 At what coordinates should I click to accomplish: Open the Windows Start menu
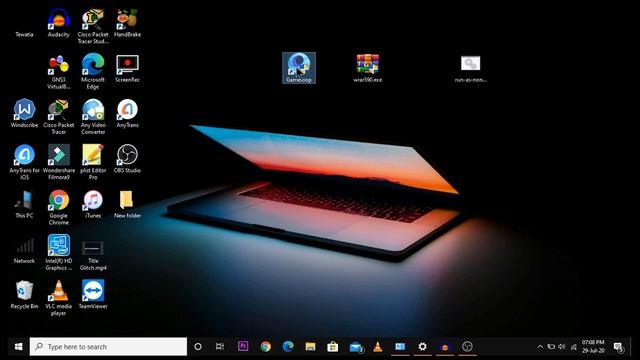click(18, 347)
